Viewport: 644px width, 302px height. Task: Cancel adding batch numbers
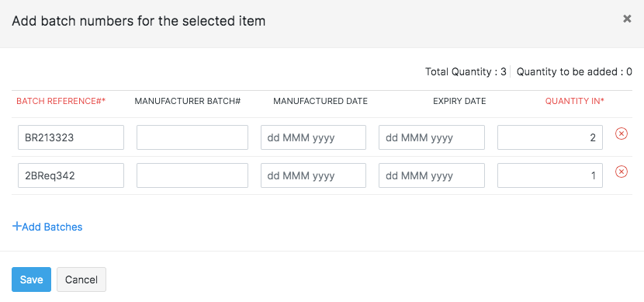point(81,279)
